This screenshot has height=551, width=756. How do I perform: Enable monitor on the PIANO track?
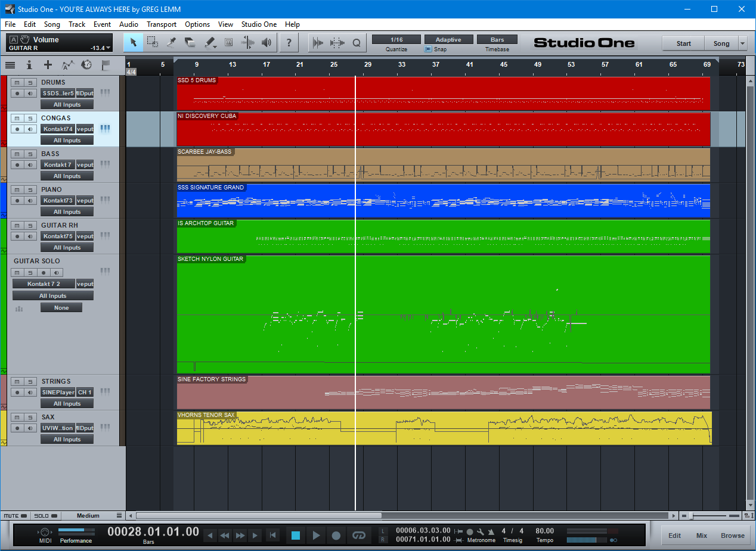click(x=30, y=201)
